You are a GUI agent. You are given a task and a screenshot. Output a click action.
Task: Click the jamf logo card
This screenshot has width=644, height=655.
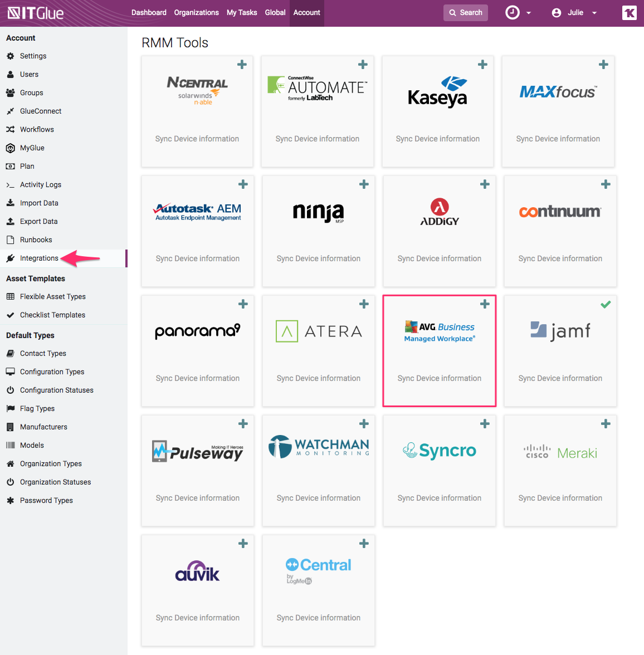click(x=560, y=351)
